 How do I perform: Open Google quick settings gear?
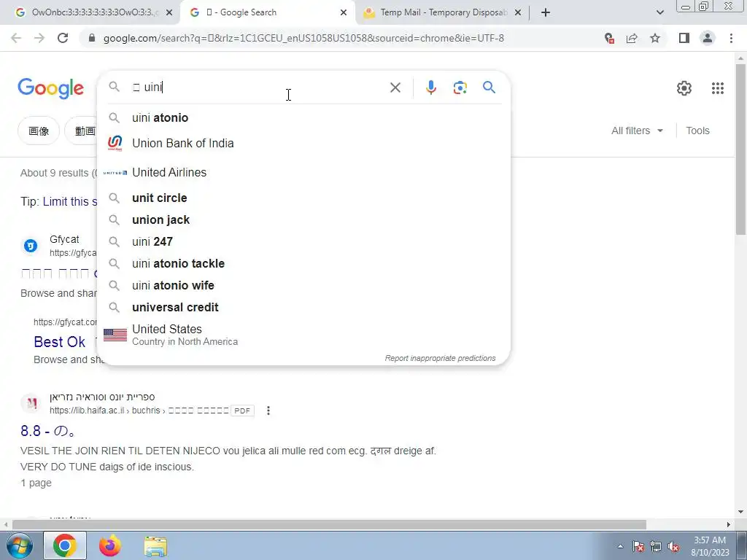pos(684,88)
